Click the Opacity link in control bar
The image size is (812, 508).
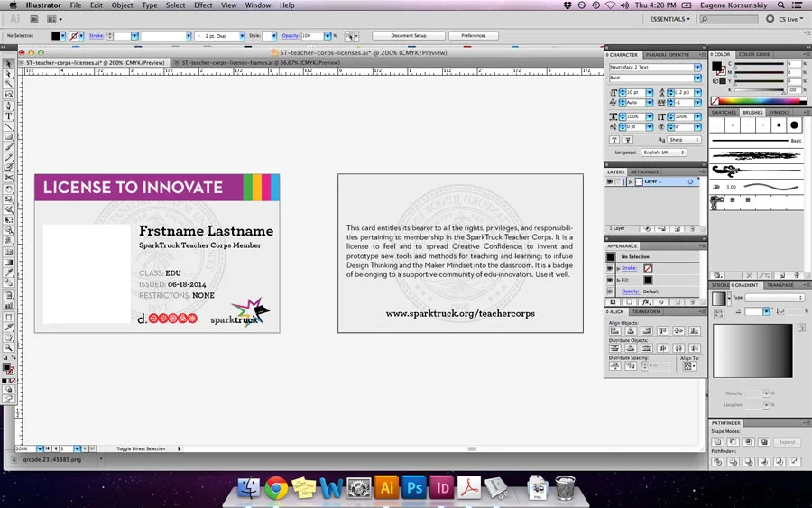[x=290, y=36]
